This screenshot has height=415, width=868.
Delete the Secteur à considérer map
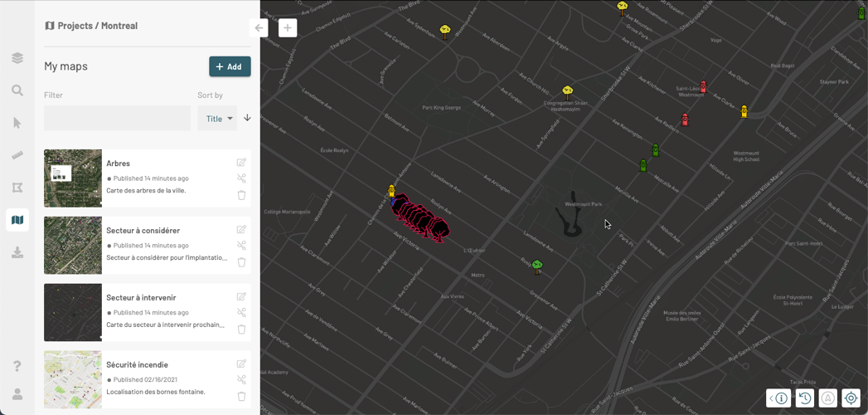241,262
